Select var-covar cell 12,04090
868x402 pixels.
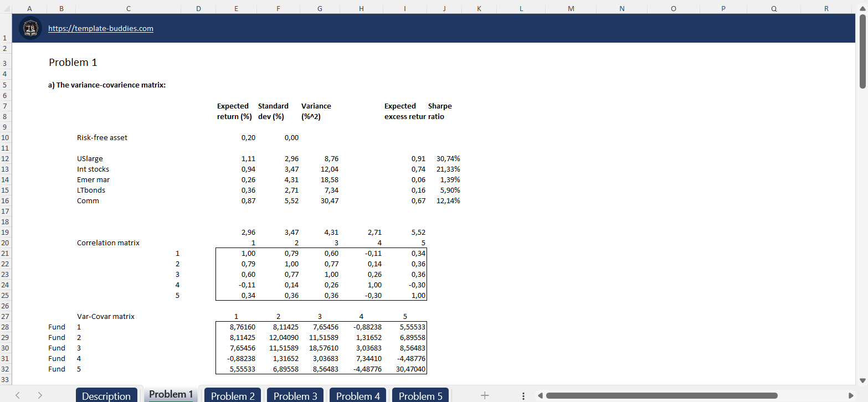point(284,338)
